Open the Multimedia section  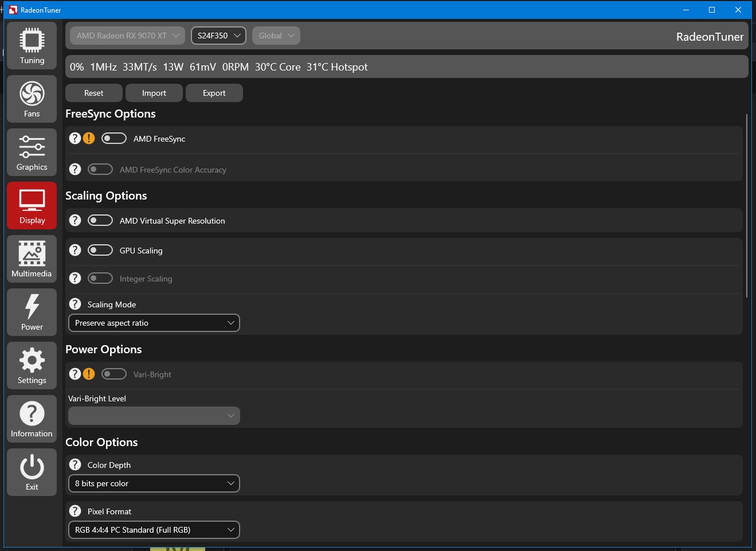(32, 259)
